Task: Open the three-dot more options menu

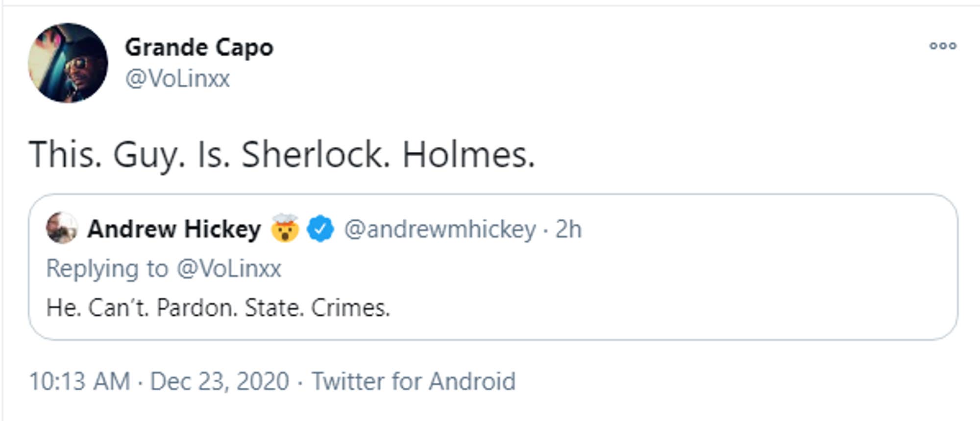Action: (943, 46)
